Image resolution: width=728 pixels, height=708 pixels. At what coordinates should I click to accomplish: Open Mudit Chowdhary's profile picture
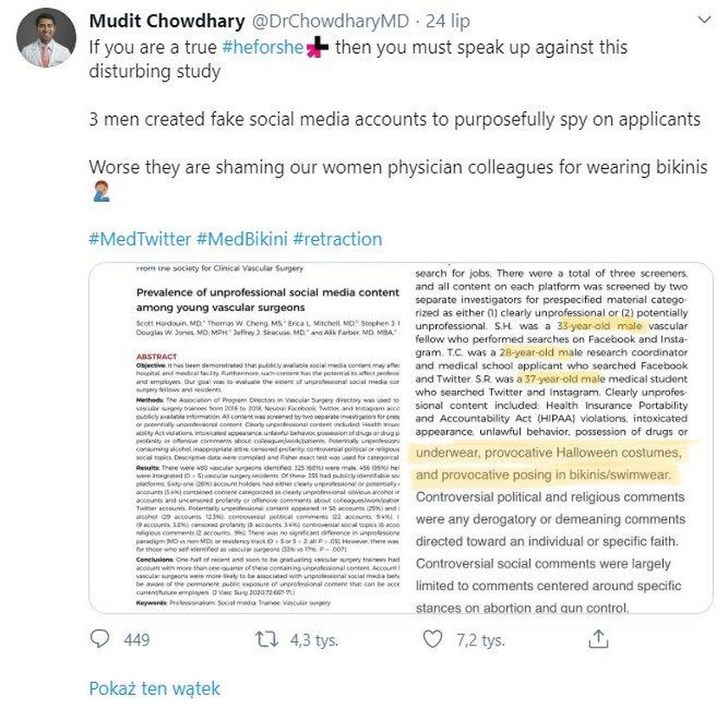46,37
